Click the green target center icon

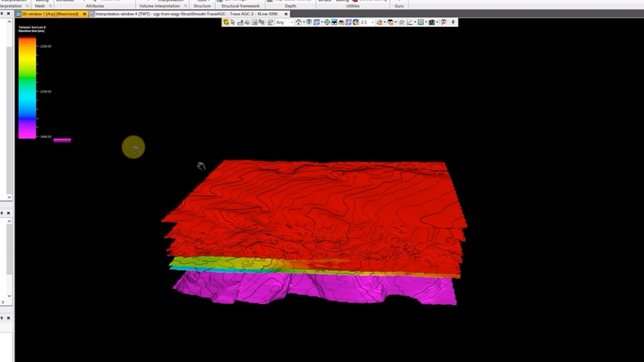point(327,23)
